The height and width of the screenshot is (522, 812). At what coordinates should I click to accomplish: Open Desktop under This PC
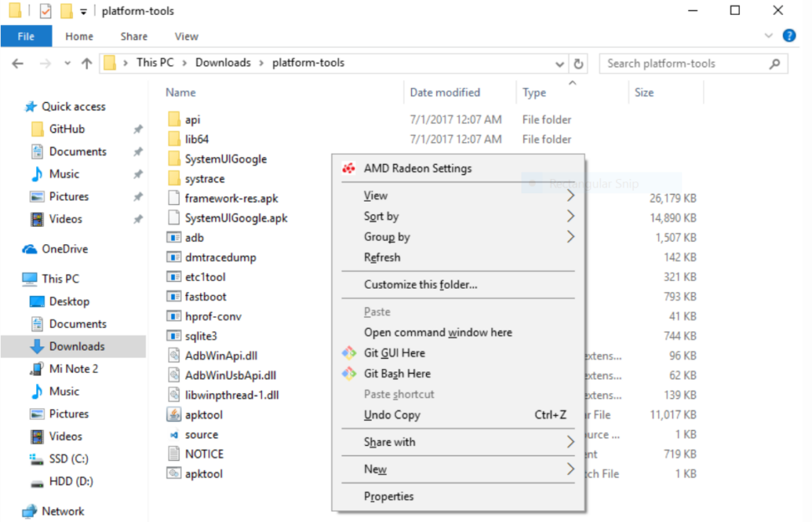coord(69,301)
